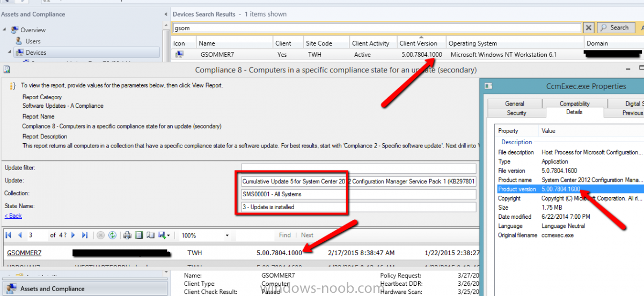Select Details tab in Properties
Screen dimensions: 644x296
(574, 112)
